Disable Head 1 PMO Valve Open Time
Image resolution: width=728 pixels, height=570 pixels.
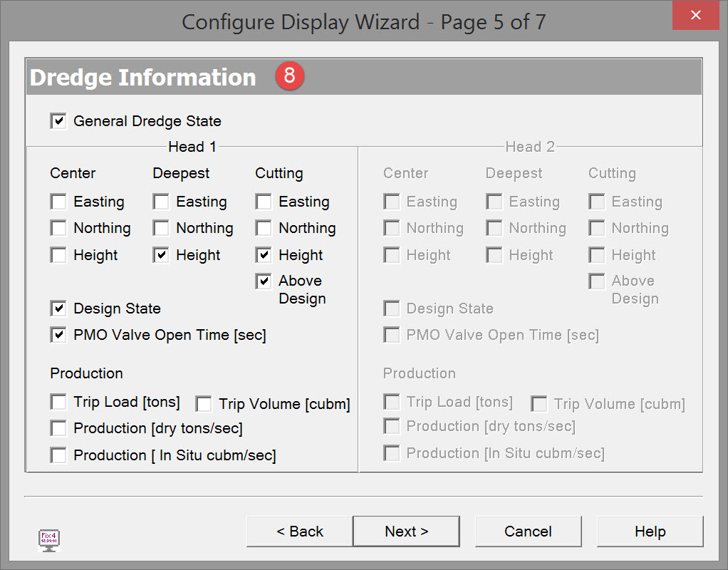tap(58, 335)
